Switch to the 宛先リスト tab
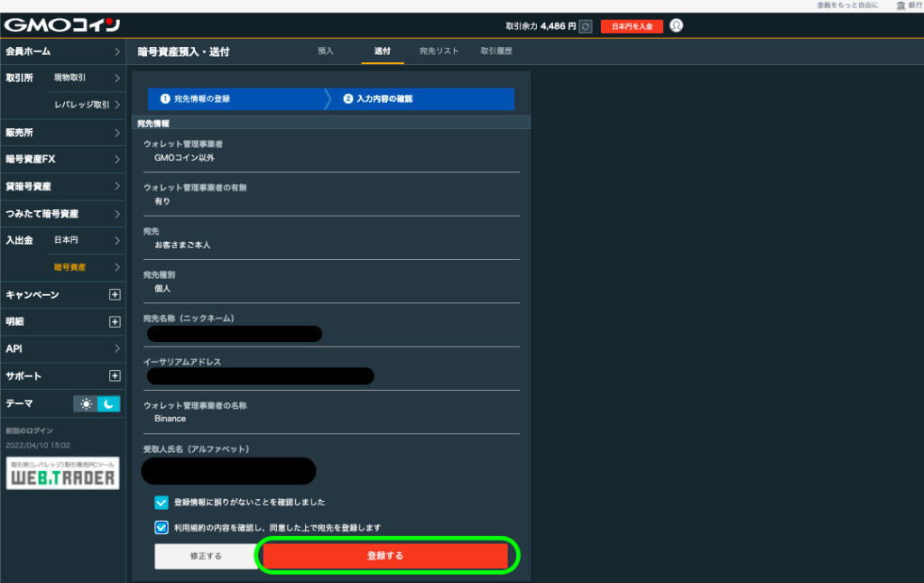The image size is (924, 583). [439, 51]
